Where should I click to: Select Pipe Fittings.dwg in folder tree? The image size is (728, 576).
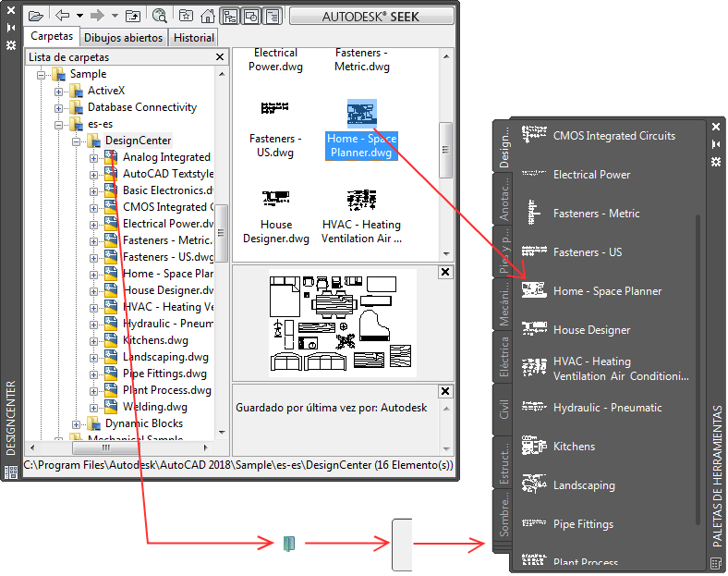tap(164, 374)
